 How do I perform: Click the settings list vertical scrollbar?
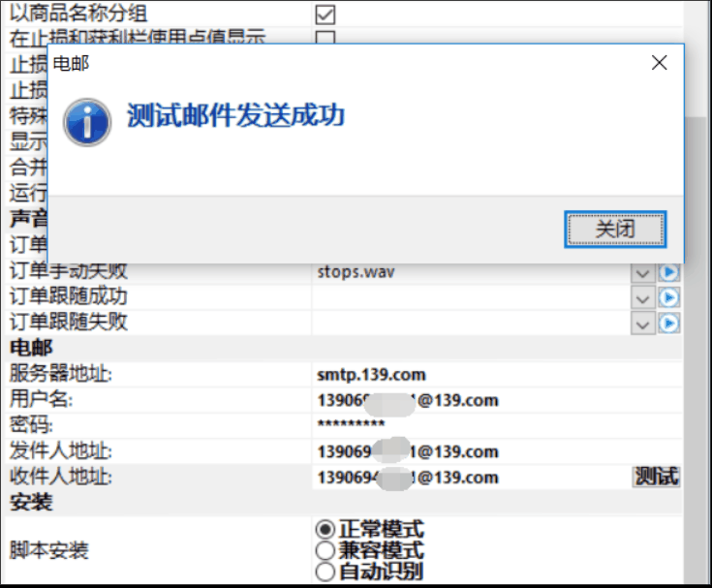[x=697, y=387]
